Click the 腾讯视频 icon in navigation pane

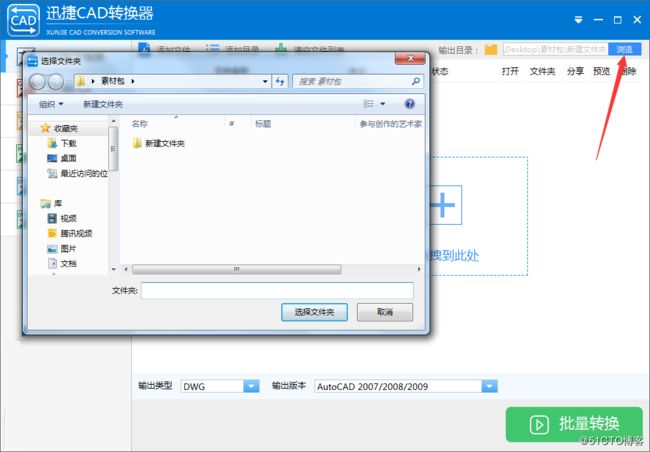coord(52,233)
